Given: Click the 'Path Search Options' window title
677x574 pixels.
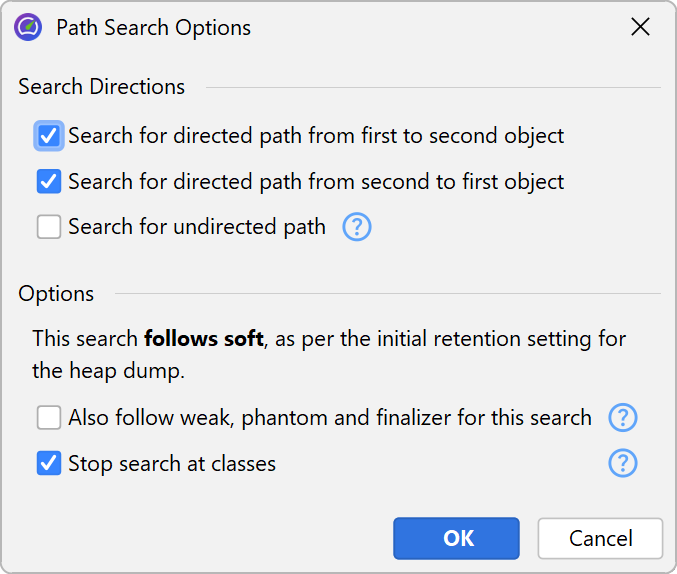Looking at the screenshot, I should tap(153, 28).
